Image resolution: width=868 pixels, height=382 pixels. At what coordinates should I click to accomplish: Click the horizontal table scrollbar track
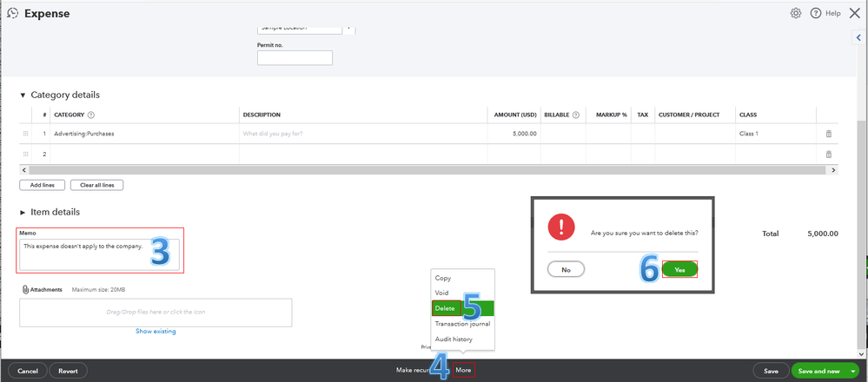point(428,170)
